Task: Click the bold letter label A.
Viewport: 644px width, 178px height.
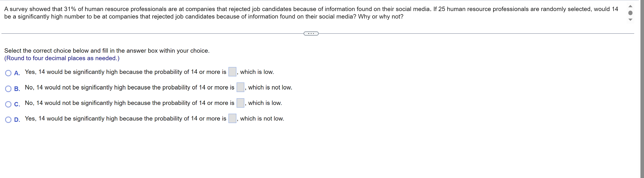Action: coord(17,73)
